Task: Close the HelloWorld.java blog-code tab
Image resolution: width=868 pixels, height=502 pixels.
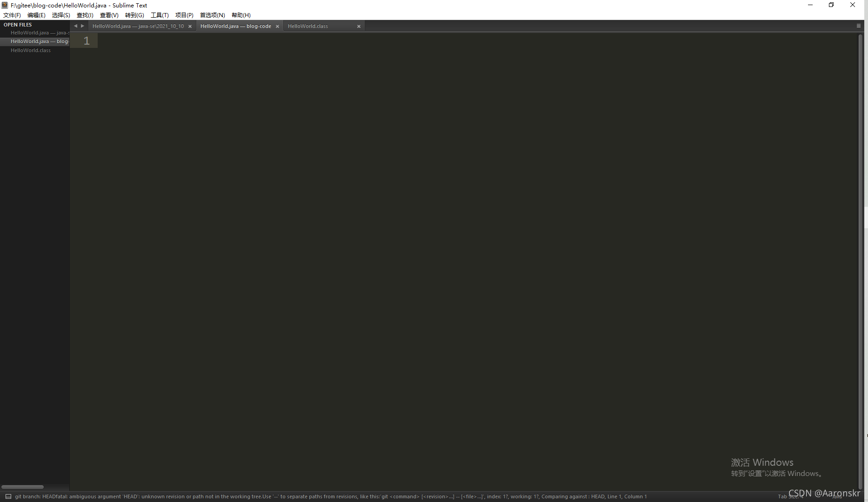Action: (x=277, y=26)
